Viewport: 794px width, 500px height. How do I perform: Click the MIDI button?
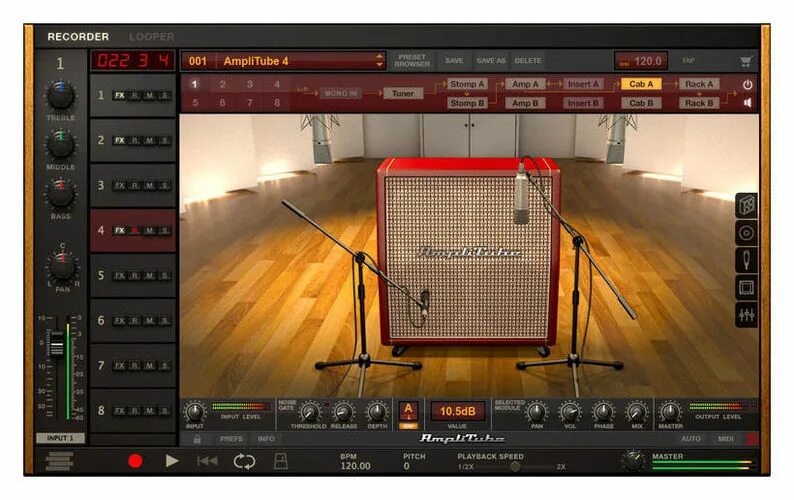(x=726, y=439)
